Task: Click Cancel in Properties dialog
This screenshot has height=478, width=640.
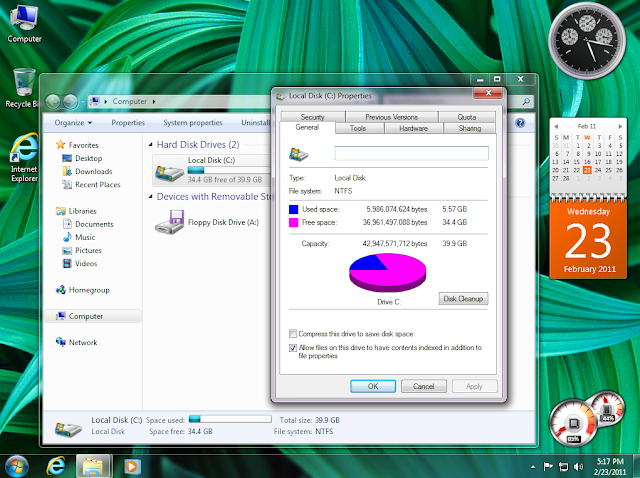Action: [424, 386]
